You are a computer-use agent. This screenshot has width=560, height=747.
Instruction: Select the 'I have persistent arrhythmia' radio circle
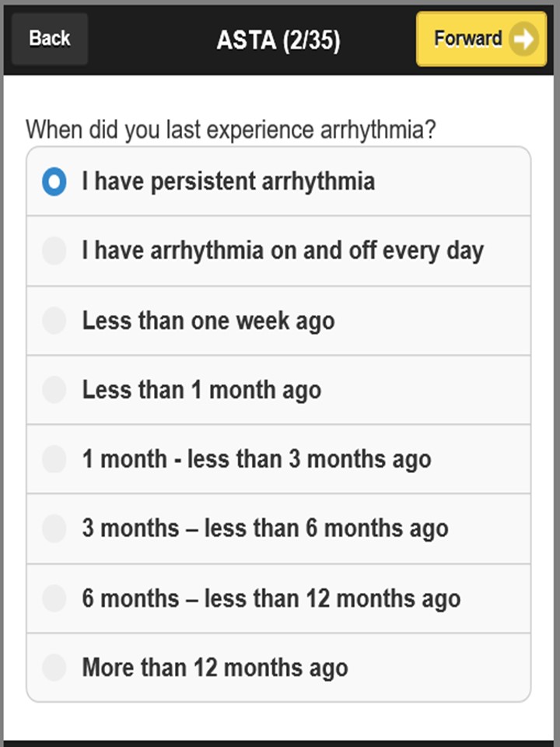[x=54, y=181]
